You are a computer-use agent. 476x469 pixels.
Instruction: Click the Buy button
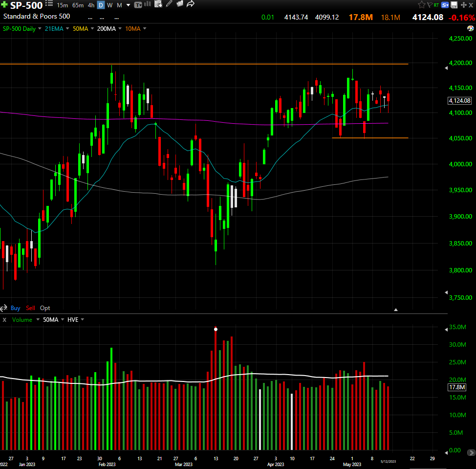(16, 308)
